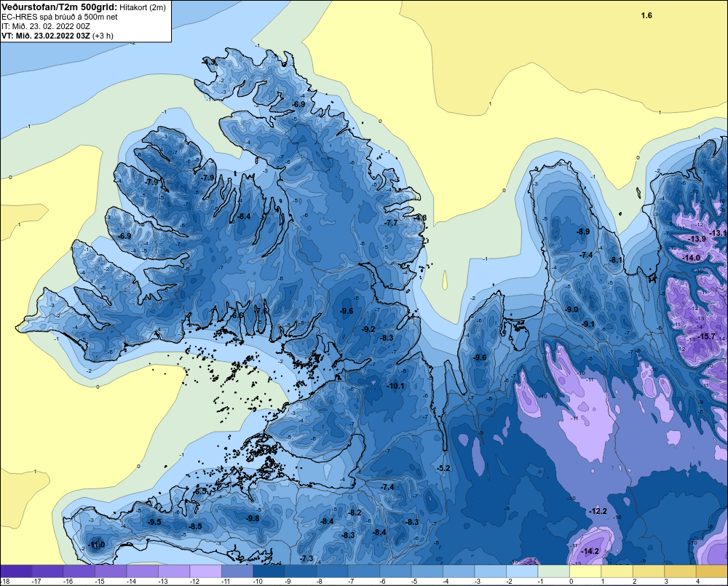
Task: Click the -8.9 temperature label
Action: pyautogui.click(x=583, y=231)
